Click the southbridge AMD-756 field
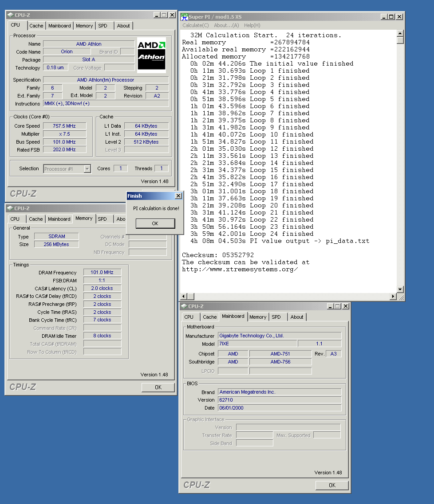The height and width of the screenshot is (504, 434). (280, 362)
